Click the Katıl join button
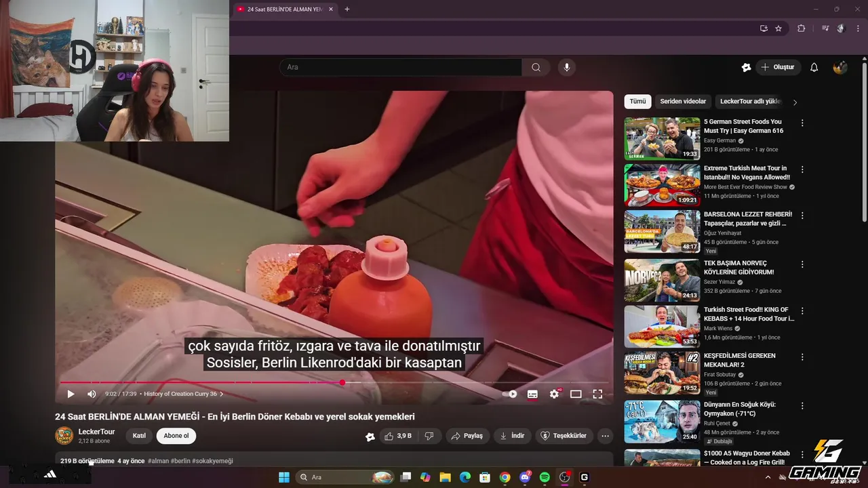This screenshot has height=488, width=868. click(x=139, y=436)
